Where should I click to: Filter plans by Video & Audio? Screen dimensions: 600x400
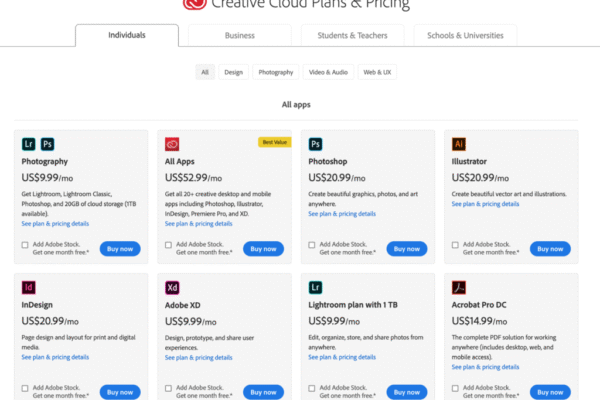point(328,72)
